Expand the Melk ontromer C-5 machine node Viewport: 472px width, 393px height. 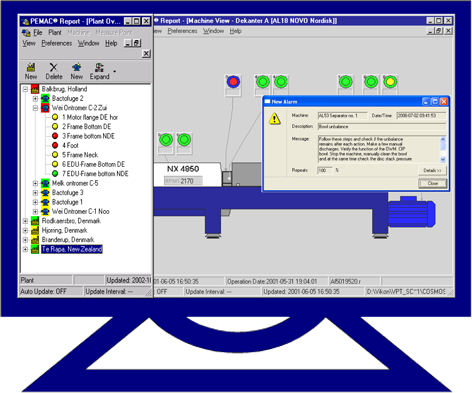pos(35,183)
